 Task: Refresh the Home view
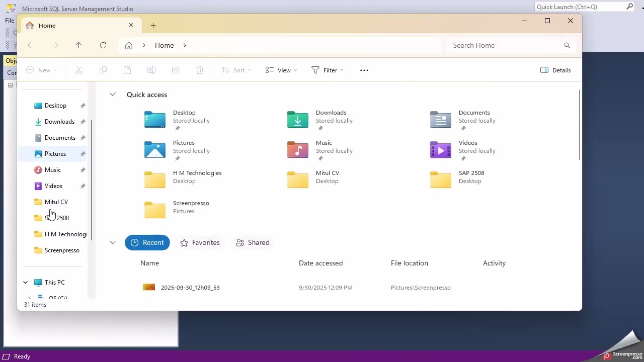pos(103,45)
